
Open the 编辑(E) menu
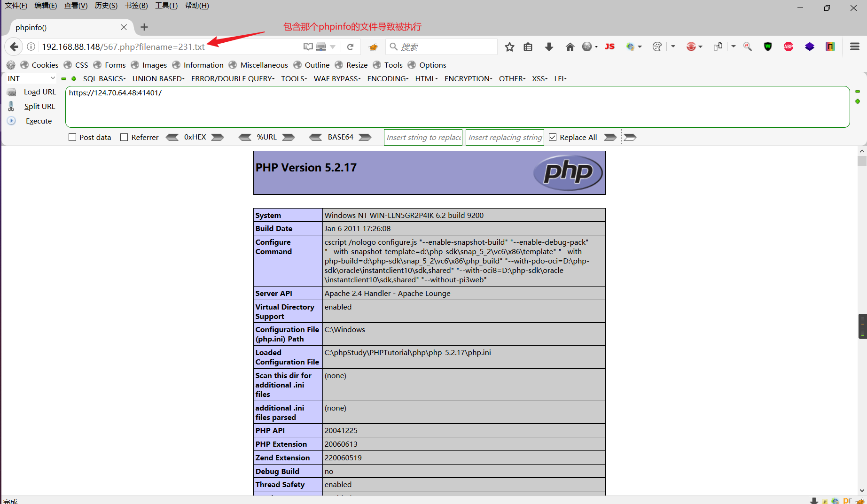pos(46,6)
